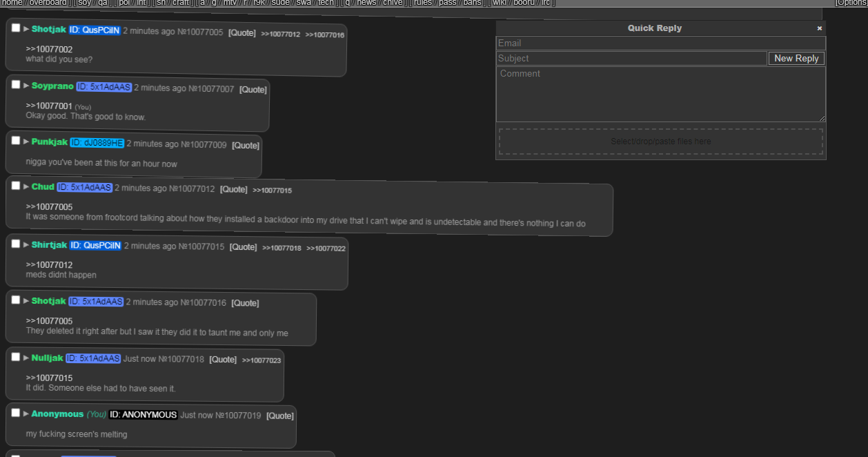Tick checkbox for Shotjak post №10077005
The image size is (868, 457).
pyautogui.click(x=16, y=28)
